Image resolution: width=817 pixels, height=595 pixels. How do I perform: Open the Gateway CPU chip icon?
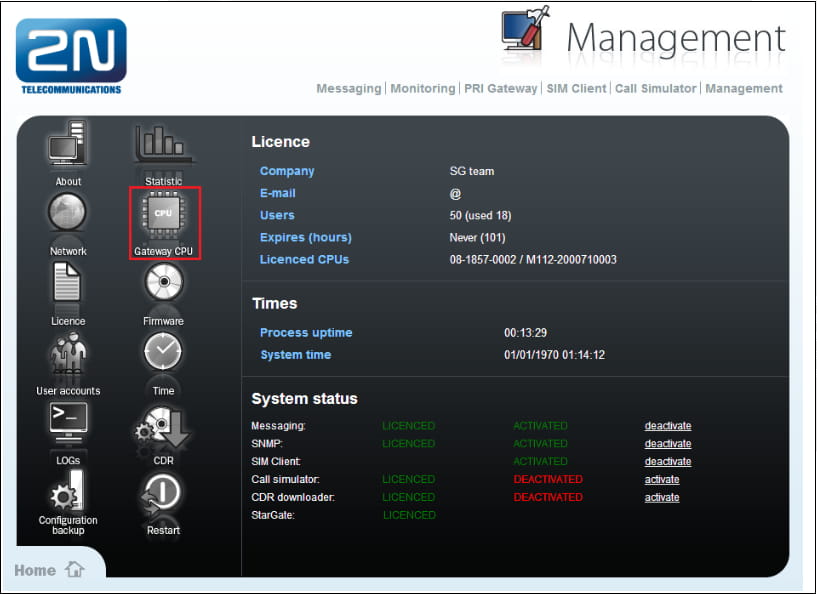point(164,213)
